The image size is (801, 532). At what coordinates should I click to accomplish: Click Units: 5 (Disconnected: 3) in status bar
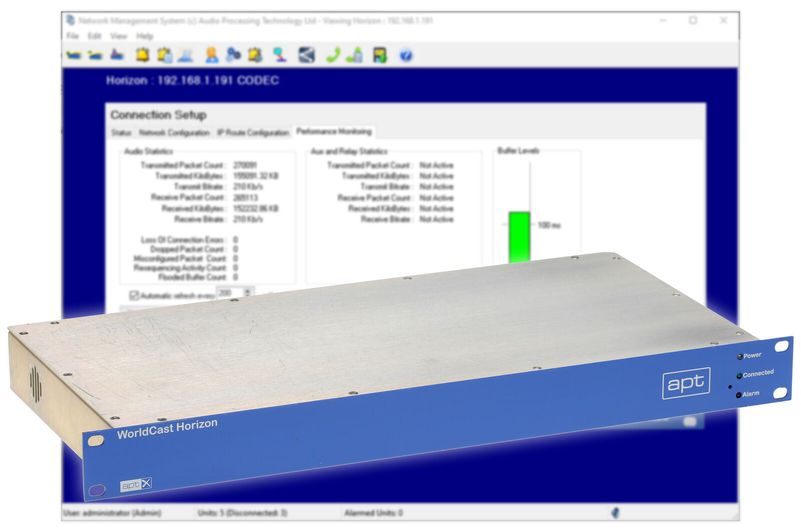(243, 513)
